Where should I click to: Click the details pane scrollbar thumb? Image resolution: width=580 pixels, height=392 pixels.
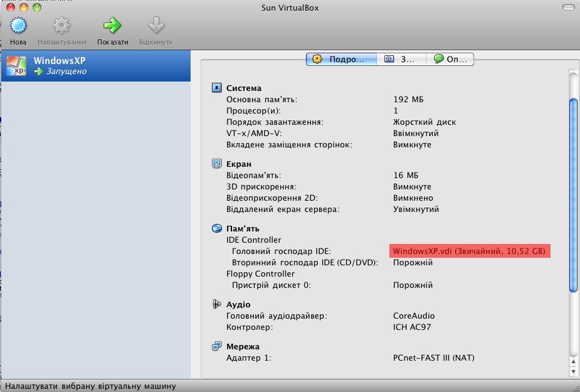coord(573,195)
